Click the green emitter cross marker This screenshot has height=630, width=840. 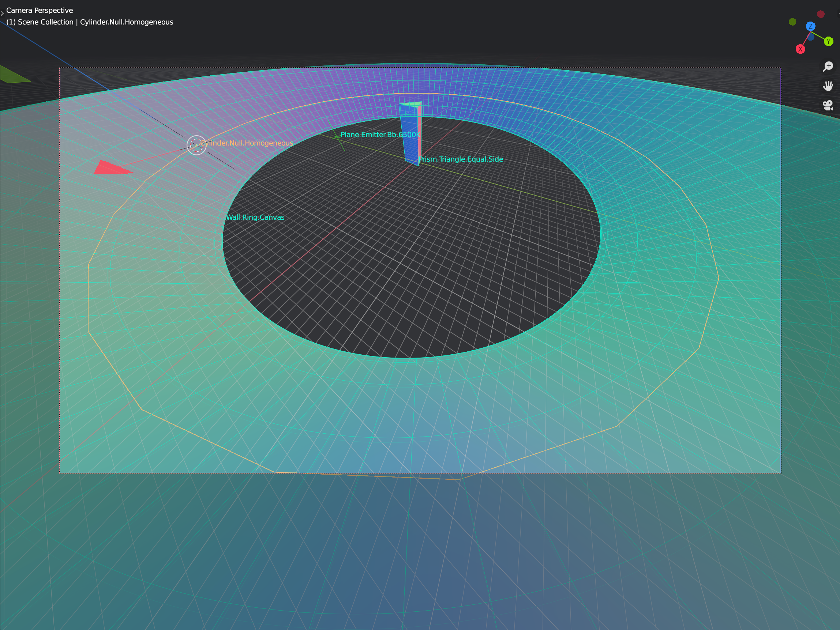pyautogui.click(x=337, y=137)
